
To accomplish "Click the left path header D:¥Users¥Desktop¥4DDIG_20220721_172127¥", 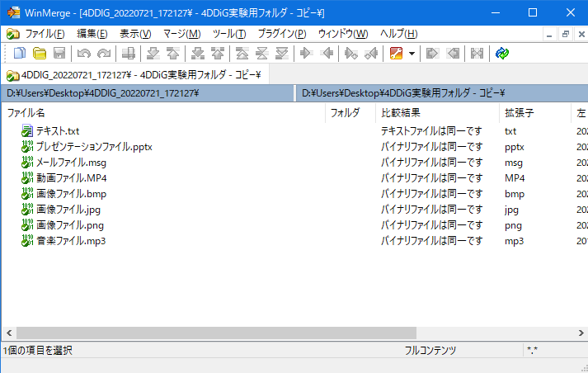I will tap(148, 93).
